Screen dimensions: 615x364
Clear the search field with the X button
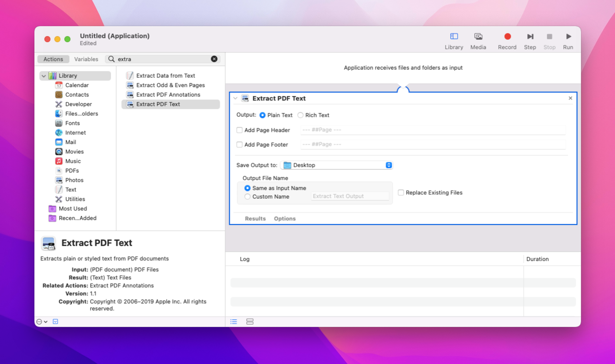[x=214, y=59]
